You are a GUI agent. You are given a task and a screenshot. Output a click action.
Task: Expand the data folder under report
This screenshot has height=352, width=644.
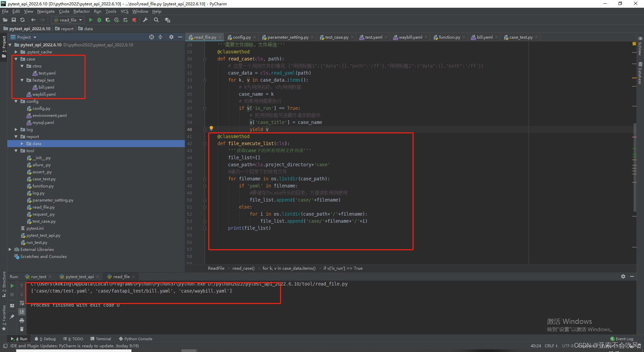coord(22,144)
